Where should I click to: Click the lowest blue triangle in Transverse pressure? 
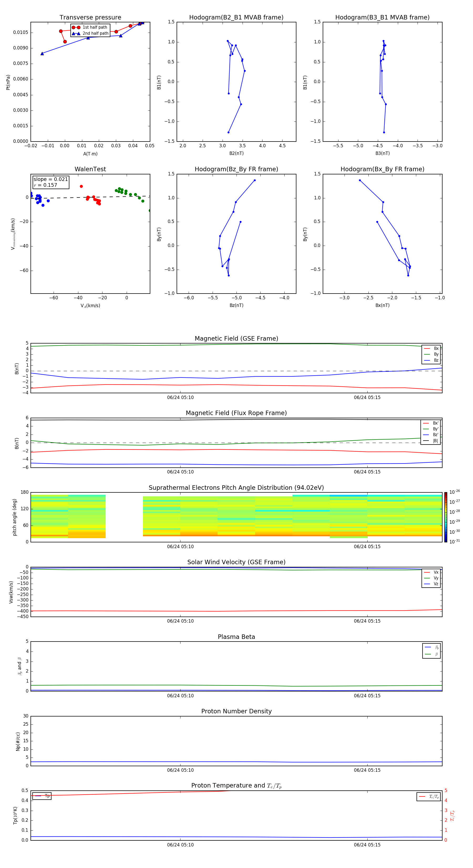click(42, 54)
